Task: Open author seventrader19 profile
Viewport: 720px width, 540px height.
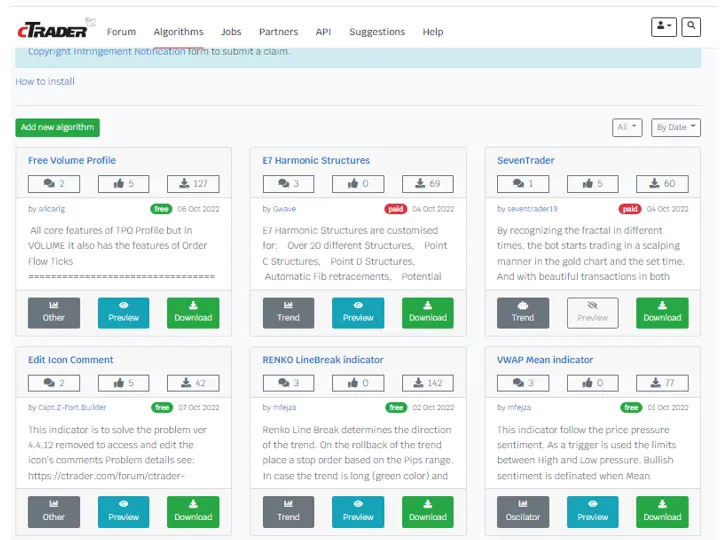Action: (532, 209)
